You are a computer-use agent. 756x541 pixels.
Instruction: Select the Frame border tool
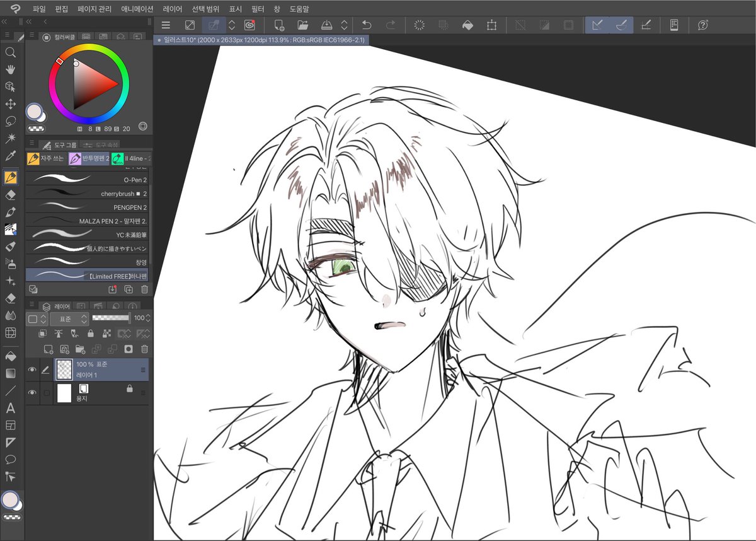(11, 425)
